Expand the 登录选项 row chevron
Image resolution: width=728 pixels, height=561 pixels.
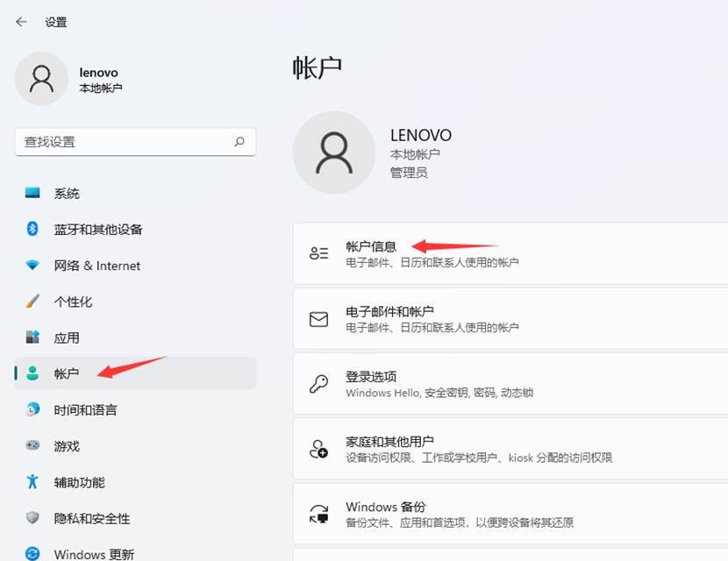(719, 383)
